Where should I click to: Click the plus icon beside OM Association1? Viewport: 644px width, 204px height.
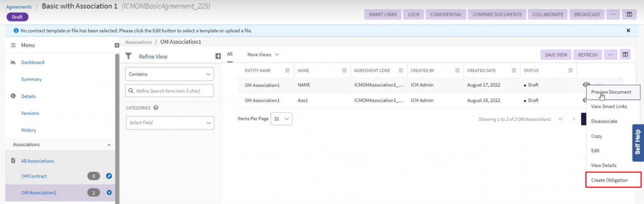[109, 193]
